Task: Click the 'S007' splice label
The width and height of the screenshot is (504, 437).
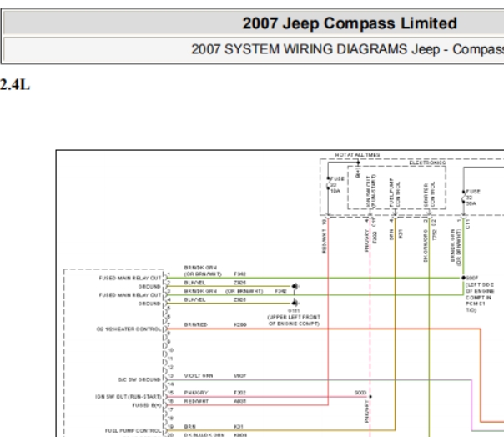Action: [x=471, y=278]
